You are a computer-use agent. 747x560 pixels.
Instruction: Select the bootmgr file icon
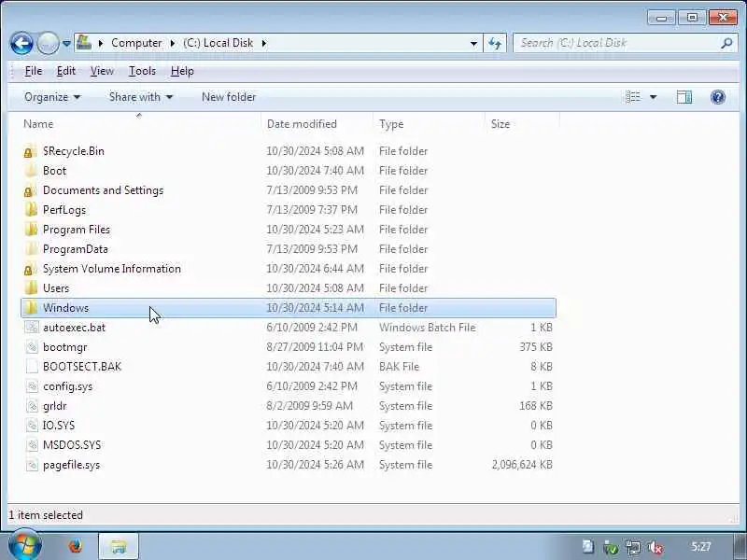pos(32,347)
